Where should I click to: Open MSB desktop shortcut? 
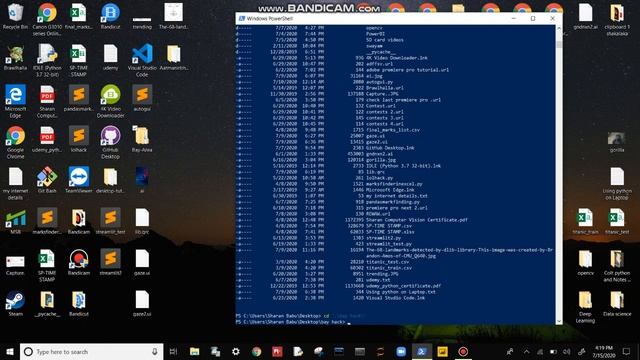point(15,221)
